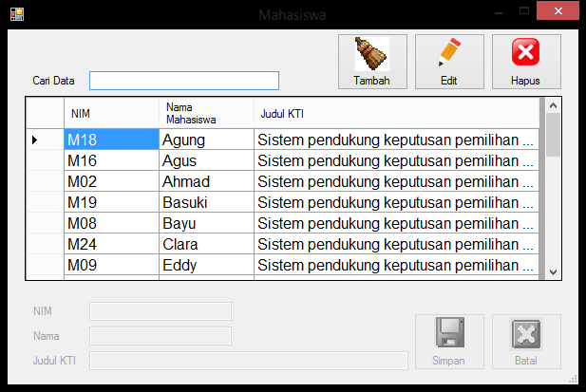Click the Edit pencil icon button

(x=449, y=62)
